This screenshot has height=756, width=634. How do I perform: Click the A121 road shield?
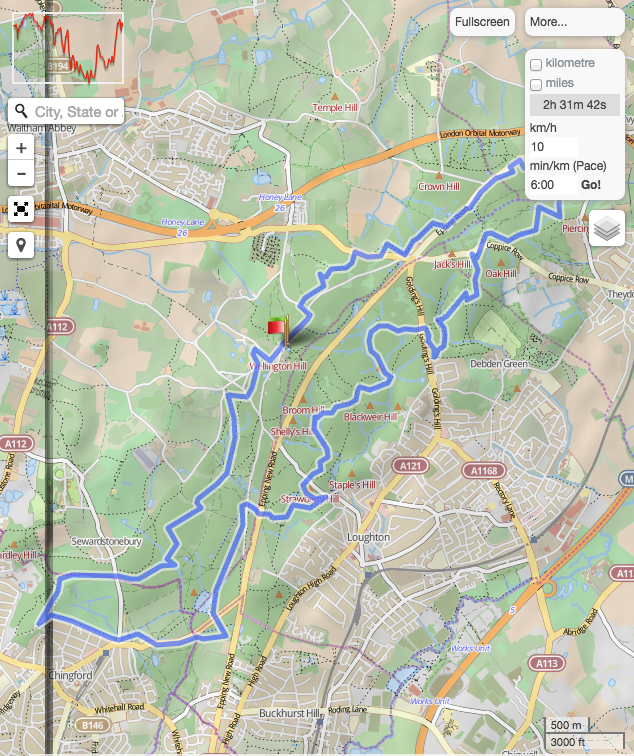click(x=410, y=466)
